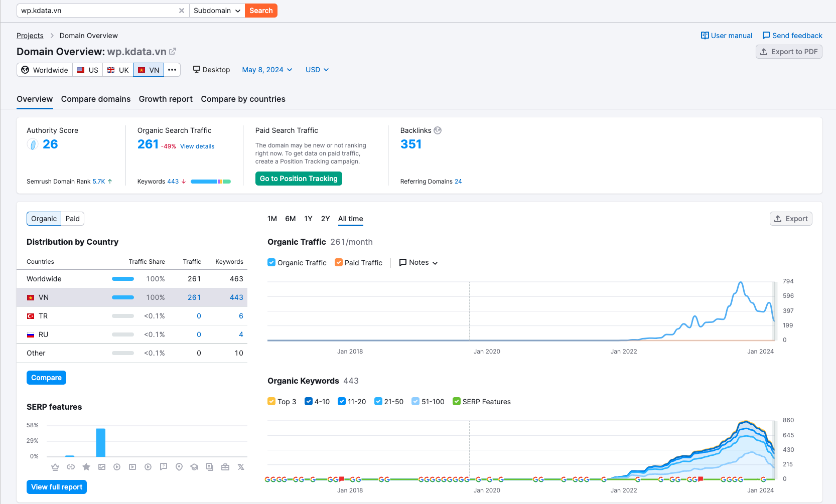This screenshot has height=504, width=836.
Task: Select the featured snippet crown SERP icon
Action: pos(55,467)
